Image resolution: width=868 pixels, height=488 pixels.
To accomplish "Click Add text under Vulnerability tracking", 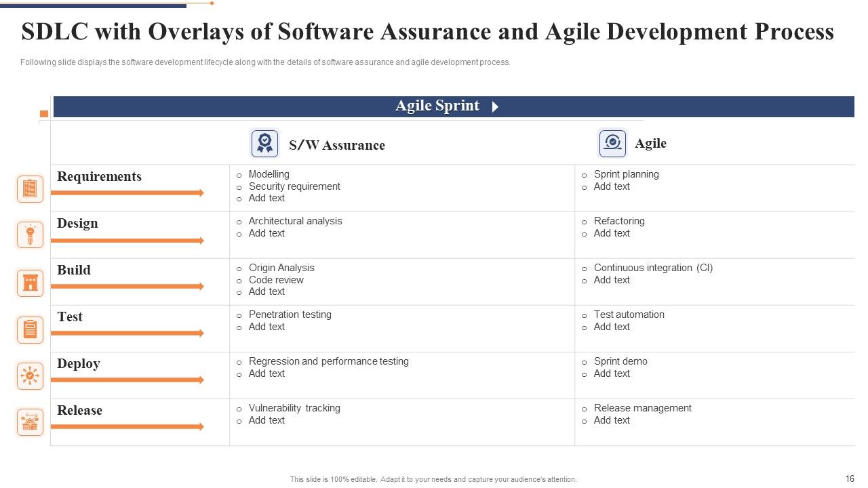I will point(267,420).
